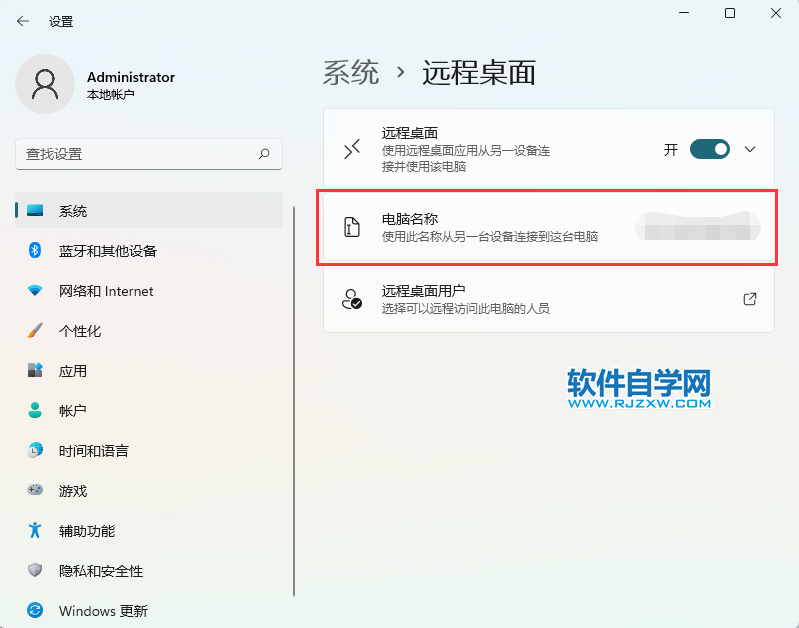Click the 电脑名称 title text
This screenshot has height=628, width=799.
[x=410, y=219]
